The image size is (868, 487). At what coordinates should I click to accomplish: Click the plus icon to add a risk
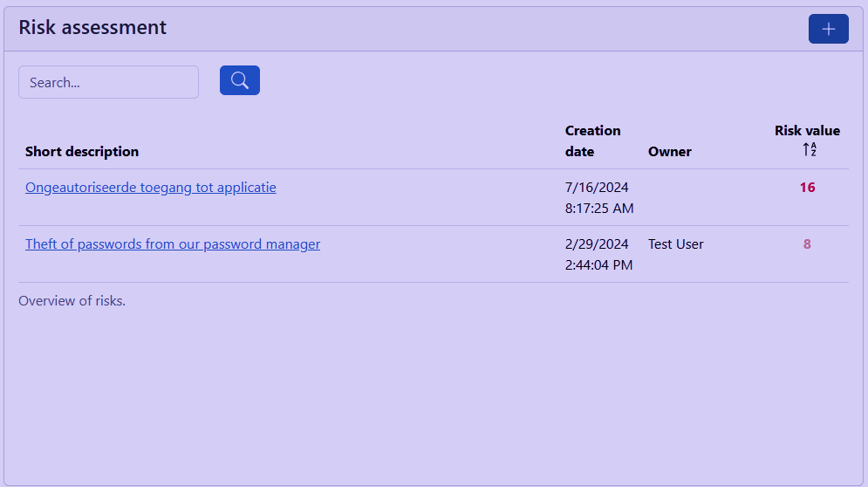point(828,29)
